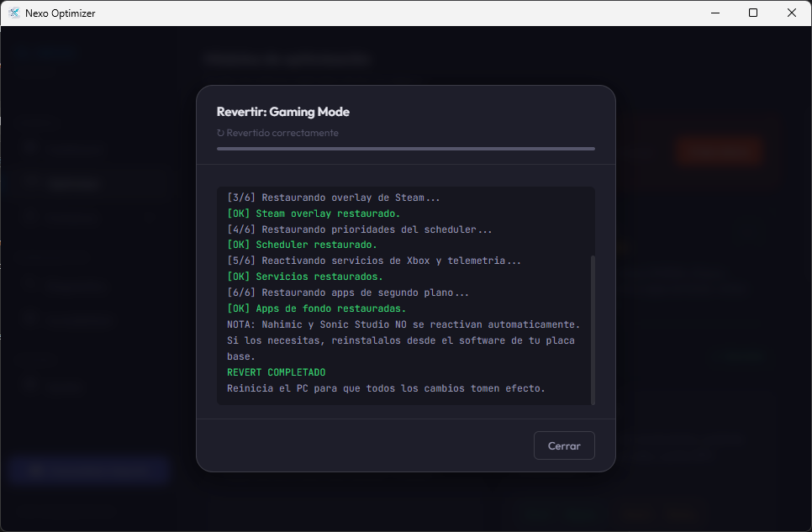Viewport: 812px width, 532px height.
Task: Click the first icon in the dimmed sidebar list
Action: 32,149
